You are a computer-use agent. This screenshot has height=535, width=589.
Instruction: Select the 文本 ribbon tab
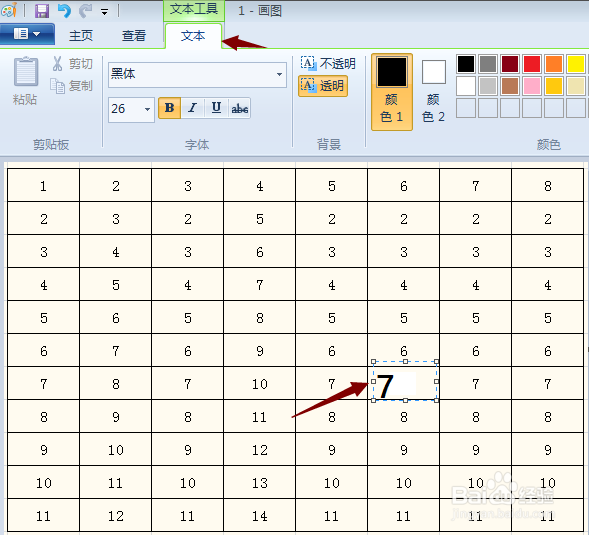click(193, 36)
